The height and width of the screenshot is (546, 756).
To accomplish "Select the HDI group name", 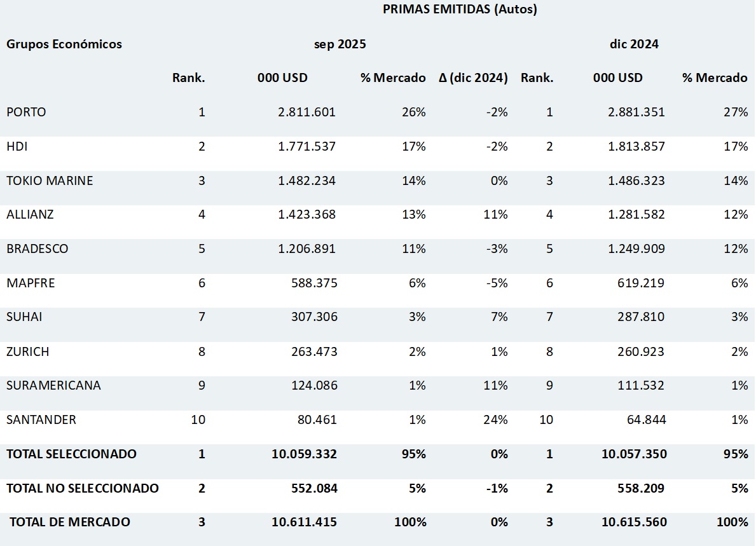I will coord(17,147).
